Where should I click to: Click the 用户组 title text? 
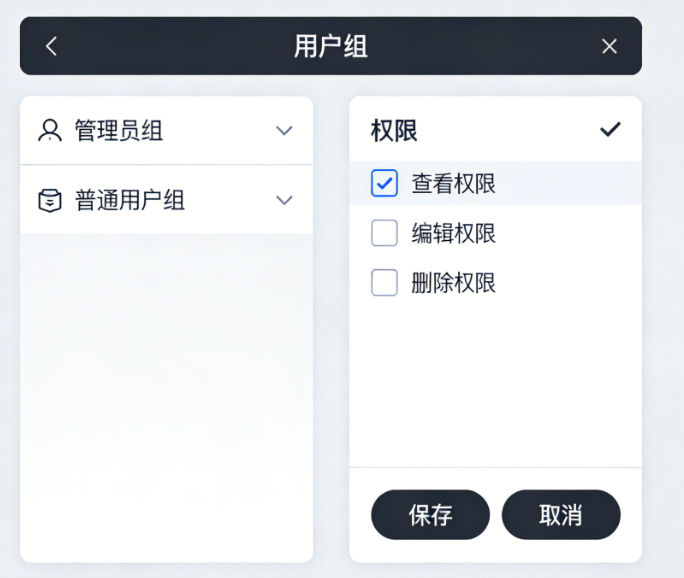[331, 46]
